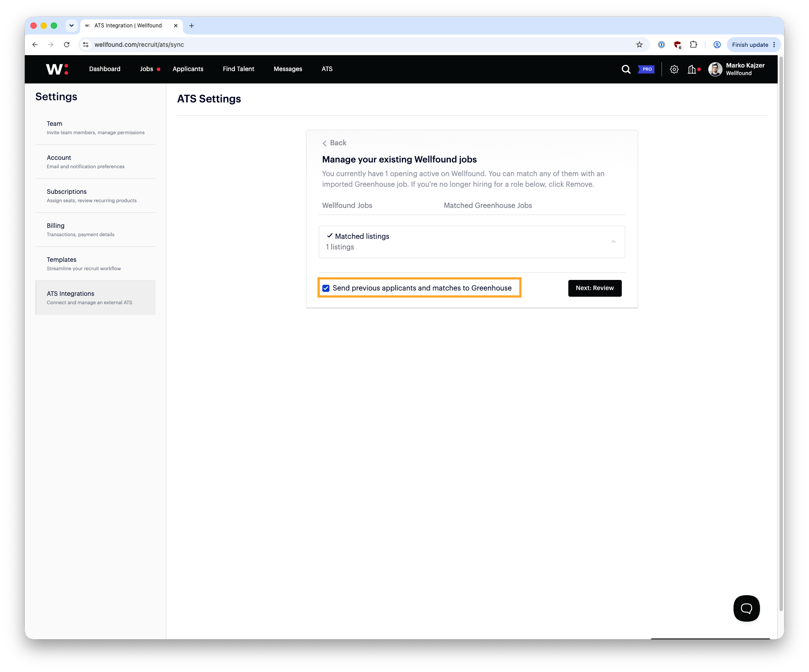Open Messages in top navigation
The width and height of the screenshot is (809, 672).
pos(288,69)
